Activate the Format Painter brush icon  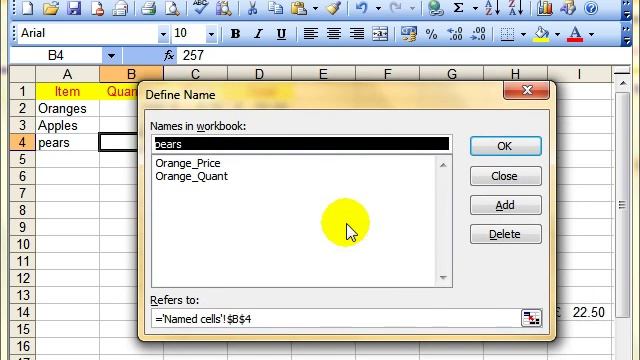pyautogui.click(x=334, y=8)
